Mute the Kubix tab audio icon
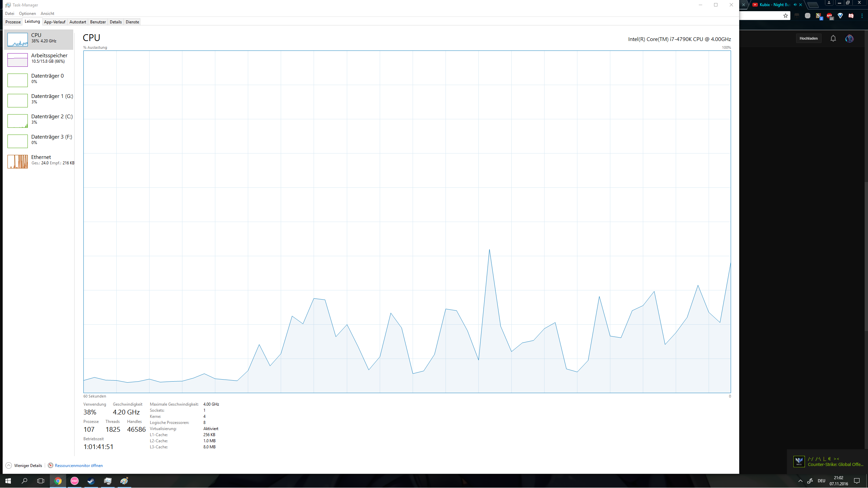The width and height of the screenshot is (868, 488). click(x=795, y=5)
